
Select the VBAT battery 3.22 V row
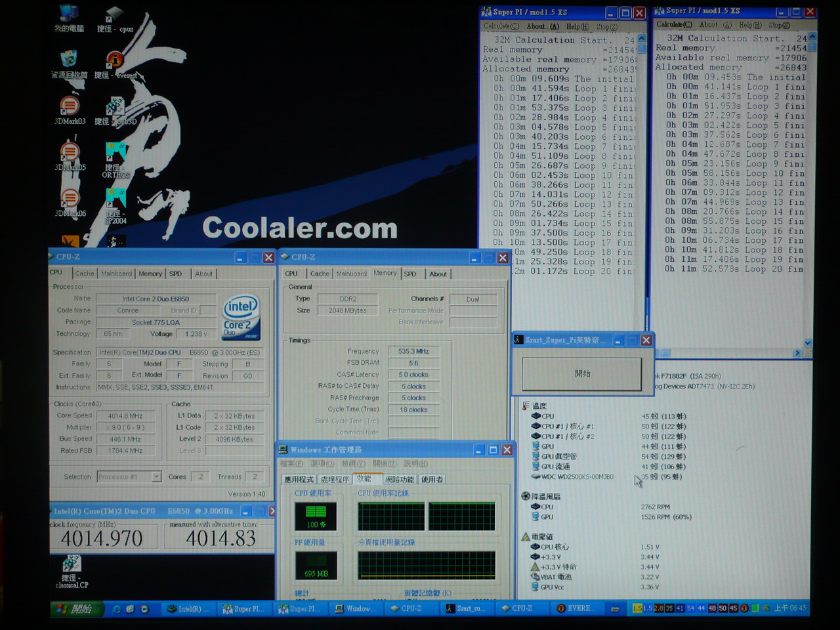[595, 577]
